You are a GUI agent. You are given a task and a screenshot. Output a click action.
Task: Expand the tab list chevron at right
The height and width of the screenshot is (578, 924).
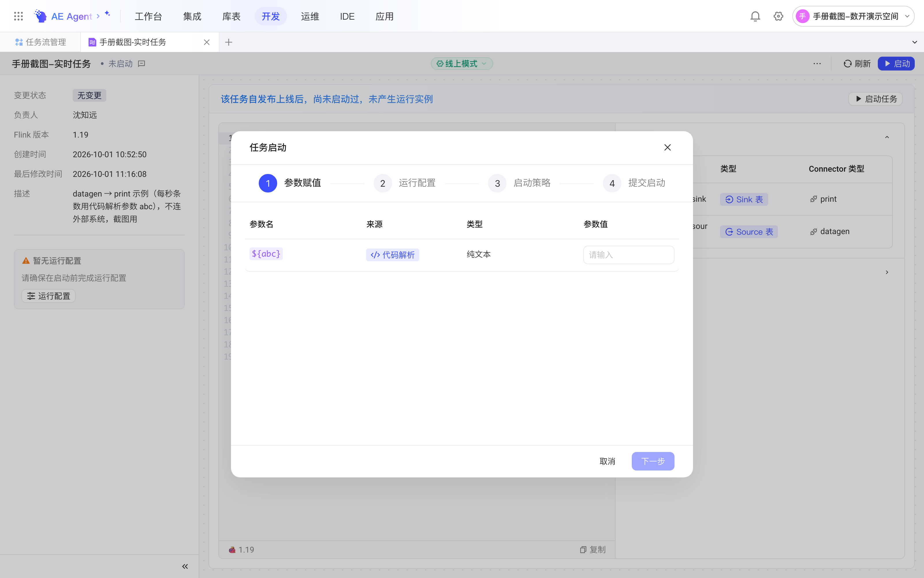tap(914, 42)
